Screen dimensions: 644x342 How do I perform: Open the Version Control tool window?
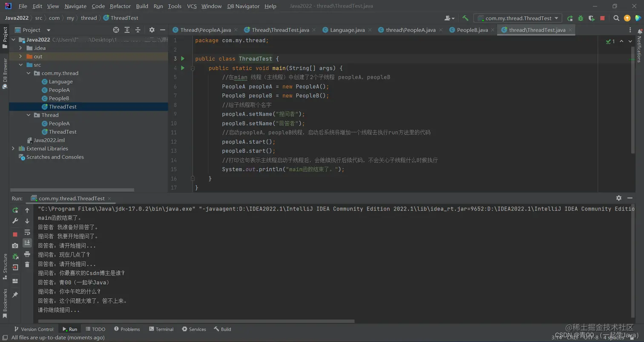[34, 329]
